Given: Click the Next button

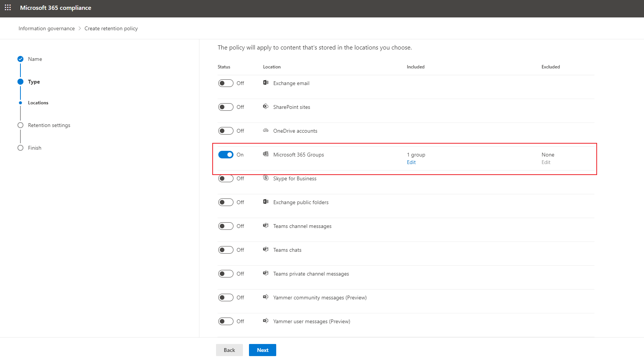Looking at the screenshot, I should 263,350.
